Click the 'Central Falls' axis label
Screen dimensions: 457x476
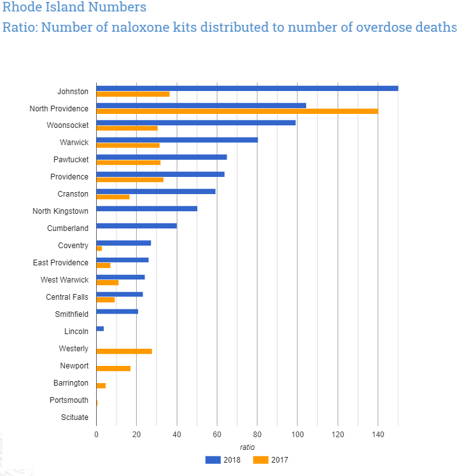pos(67,297)
